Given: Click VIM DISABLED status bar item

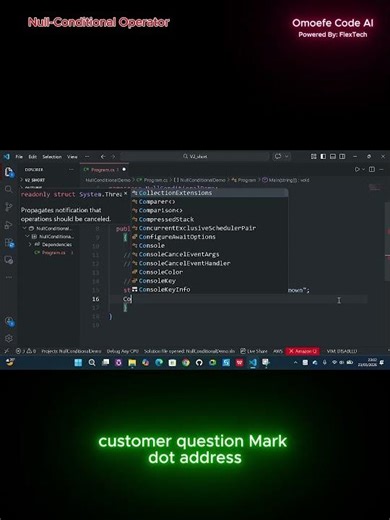Looking at the screenshot, I should tap(342, 351).
